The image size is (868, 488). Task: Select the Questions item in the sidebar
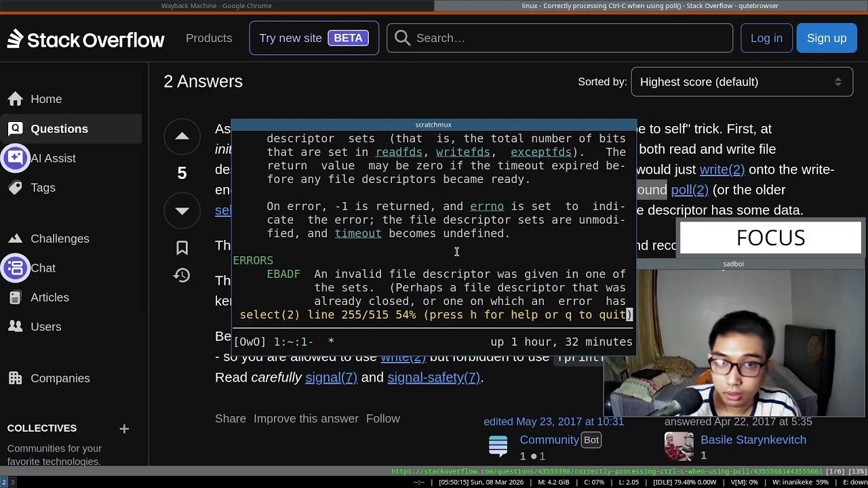[71, 129]
